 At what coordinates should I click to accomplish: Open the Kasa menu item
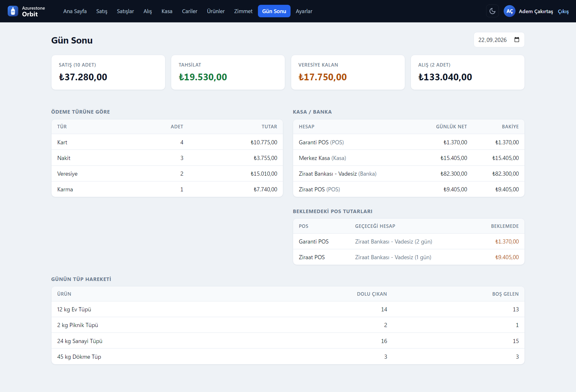click(167, 11)
